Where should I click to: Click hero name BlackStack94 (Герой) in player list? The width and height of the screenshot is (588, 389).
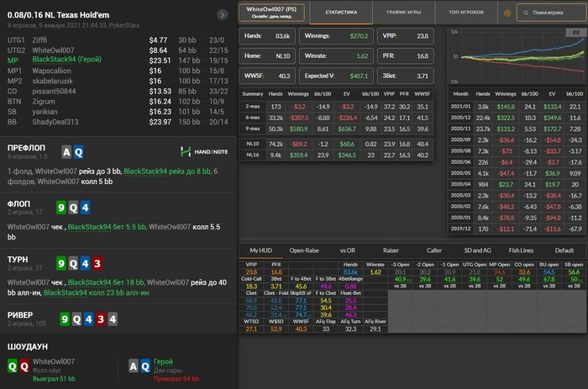click(66, 60)
